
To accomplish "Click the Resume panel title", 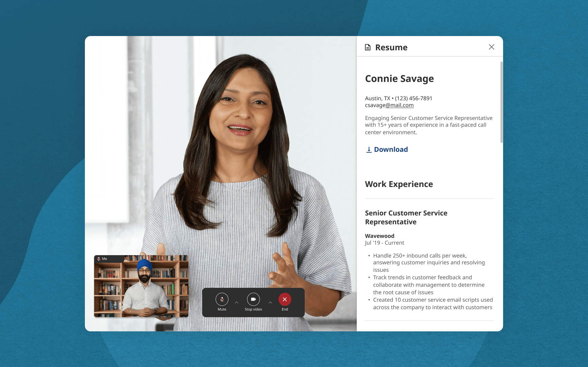I will (x=391, y=47).
